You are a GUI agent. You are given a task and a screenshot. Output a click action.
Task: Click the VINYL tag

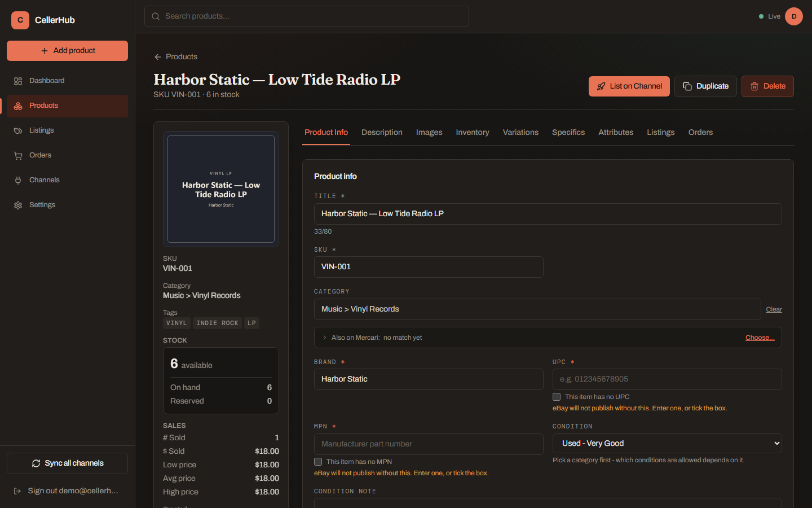point(176,323)
